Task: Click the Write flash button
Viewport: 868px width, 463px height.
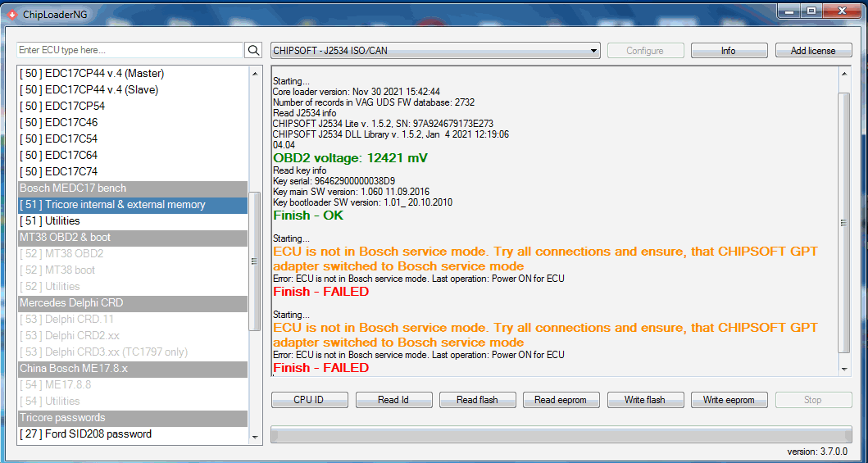Action: point(644,400)
